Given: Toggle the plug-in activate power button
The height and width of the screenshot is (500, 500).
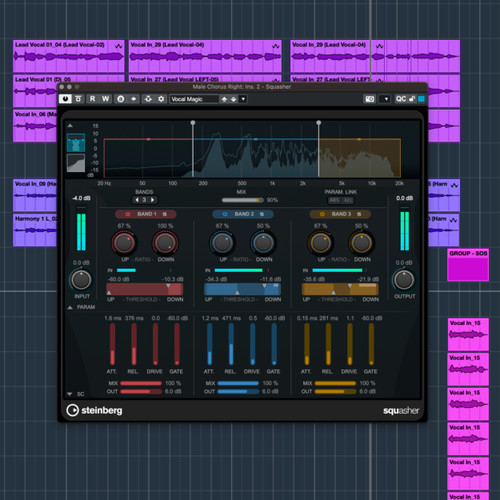Looking at the screenshot, I should (65, 99).
